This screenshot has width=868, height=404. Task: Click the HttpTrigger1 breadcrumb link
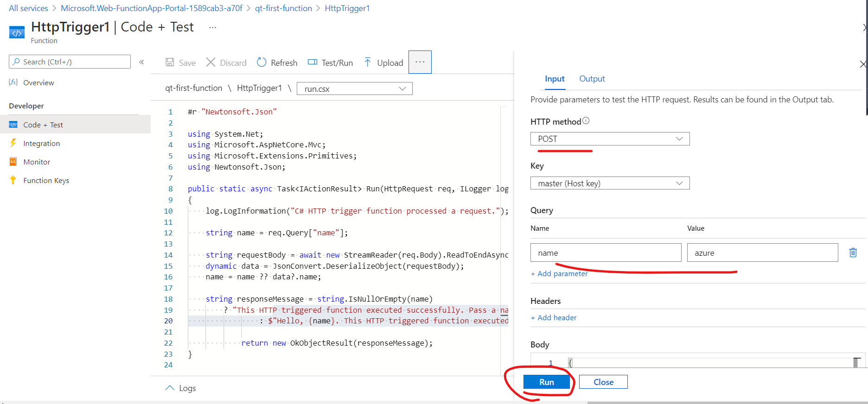347,8
